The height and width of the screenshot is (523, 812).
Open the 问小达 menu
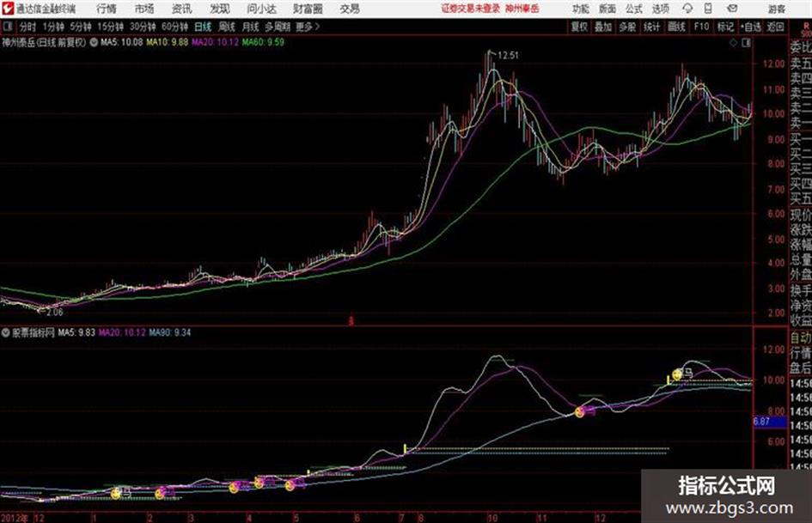pyautogui.click(x=261, y=9)
